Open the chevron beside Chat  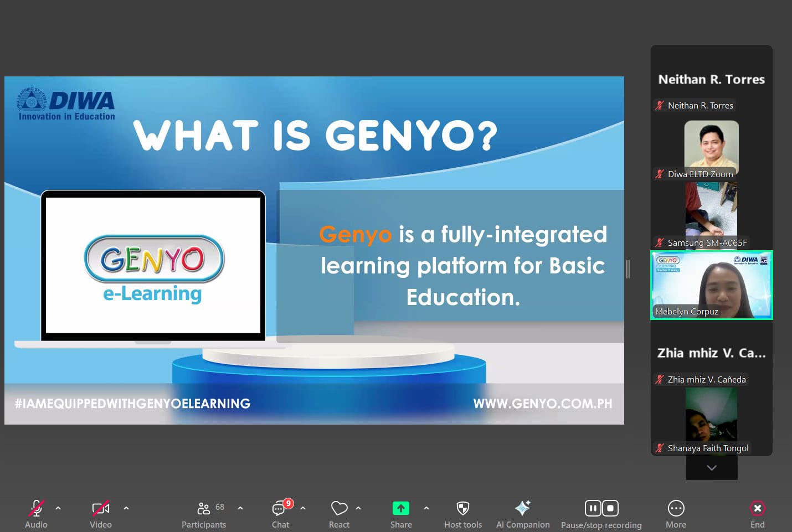(x=303, y=508)
